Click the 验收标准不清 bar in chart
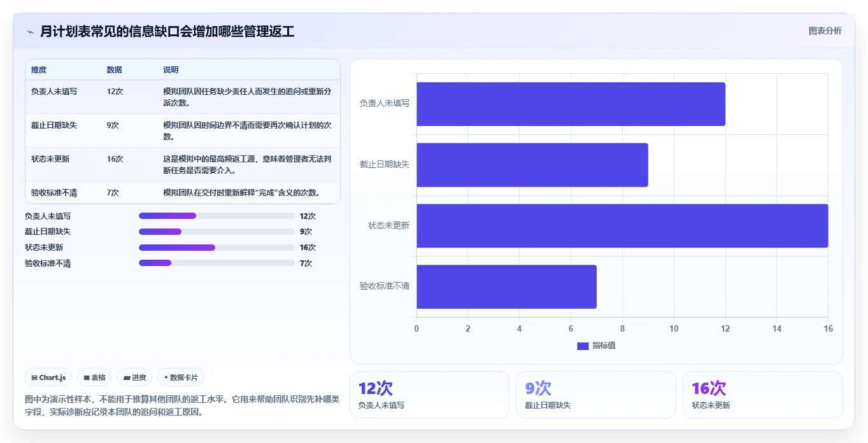Image resolution: width=868 pixels, height=443 pixels. point(506,287)
